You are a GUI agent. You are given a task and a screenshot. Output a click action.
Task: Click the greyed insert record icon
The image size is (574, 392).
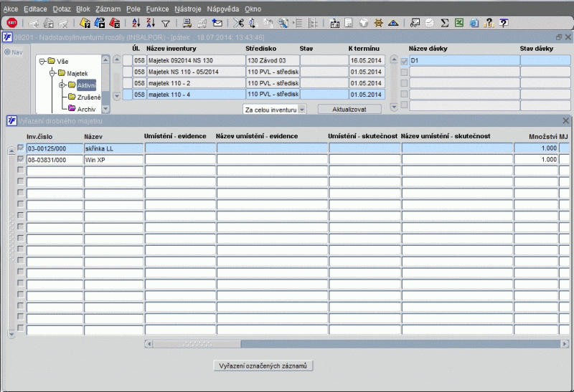click(x=34, y=24)
